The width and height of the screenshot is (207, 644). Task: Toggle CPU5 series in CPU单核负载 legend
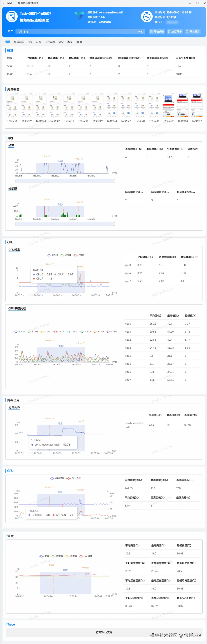[x=85, y=331]
